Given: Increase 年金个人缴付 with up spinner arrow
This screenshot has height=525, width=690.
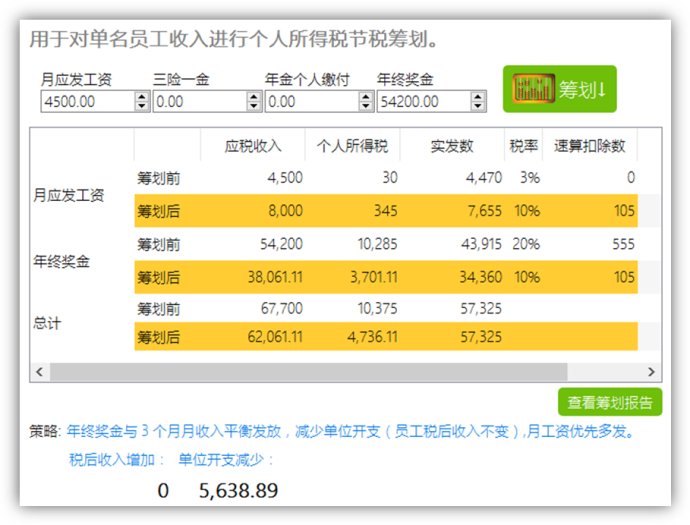Looking at the screenshot, I should (366, 97).
